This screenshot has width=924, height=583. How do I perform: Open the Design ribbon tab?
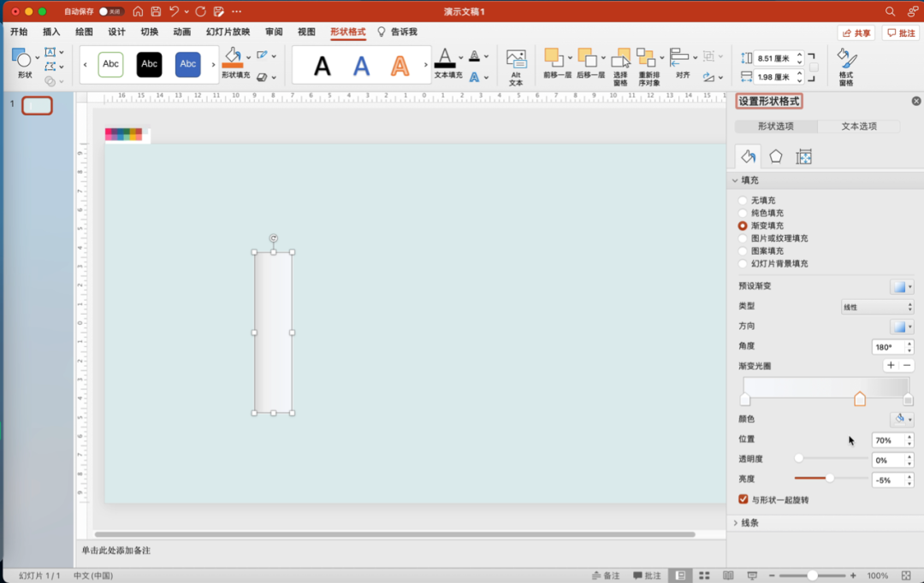click(x=116, y=32)
